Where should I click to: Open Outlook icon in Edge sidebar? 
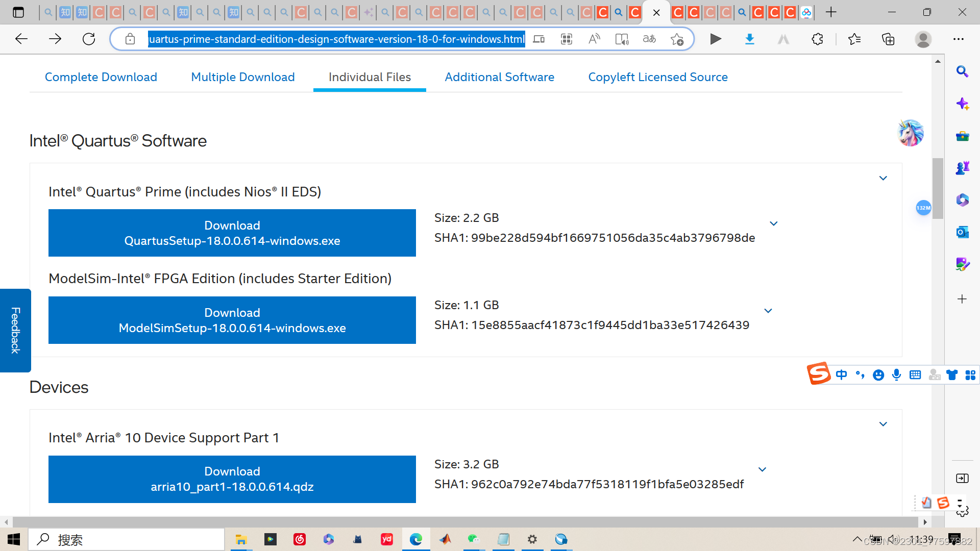[x=962, y=232]
